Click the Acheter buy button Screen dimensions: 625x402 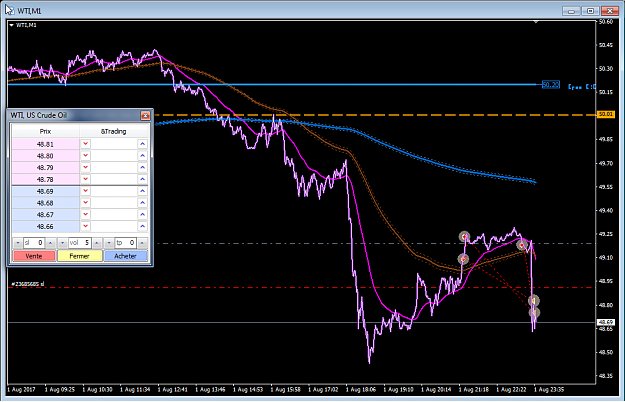tap(126, 256)
